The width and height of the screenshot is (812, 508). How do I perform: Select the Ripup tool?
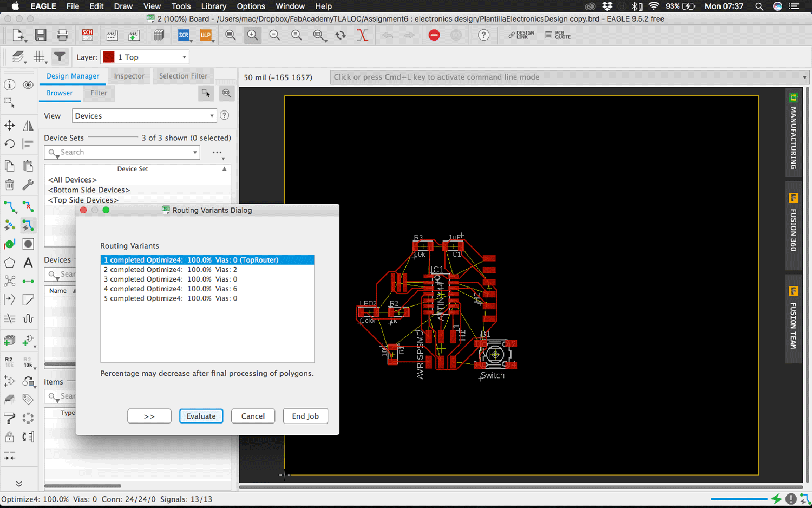pyautogui.click(x=28, y=206)
